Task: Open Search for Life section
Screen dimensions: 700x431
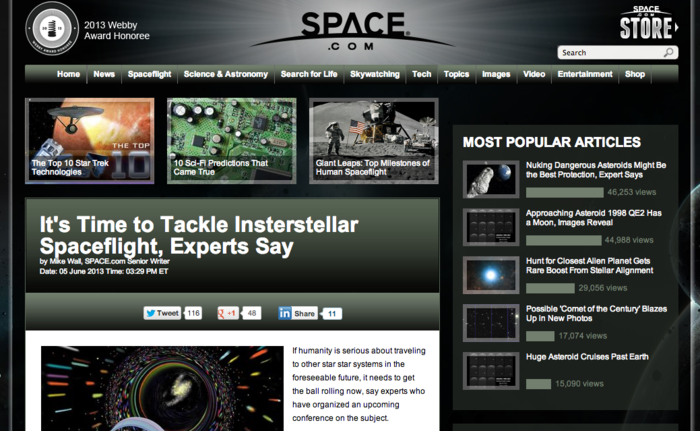Action: point(309,74)
